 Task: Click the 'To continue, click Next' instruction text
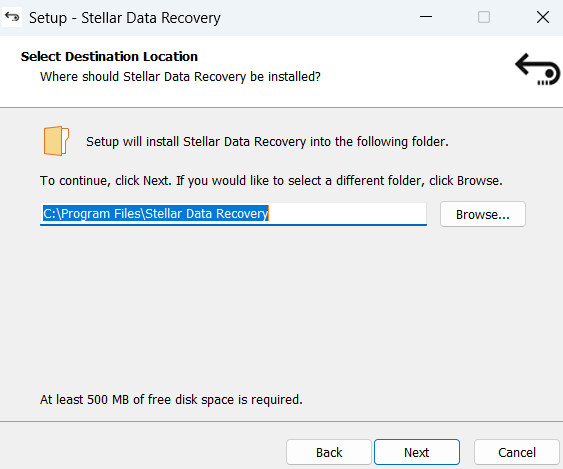coord(271,180)
